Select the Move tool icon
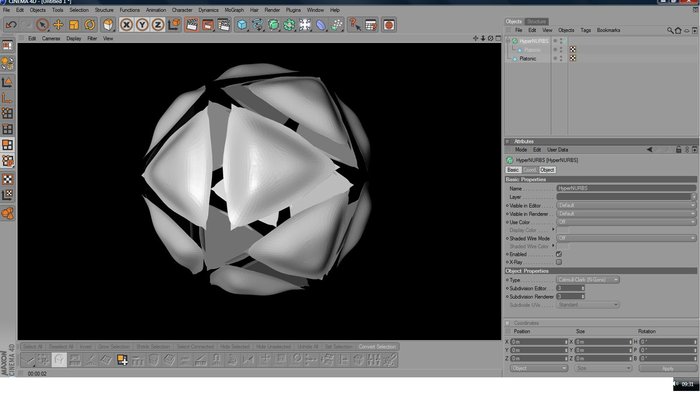The image size is (700, 394). 58,25
